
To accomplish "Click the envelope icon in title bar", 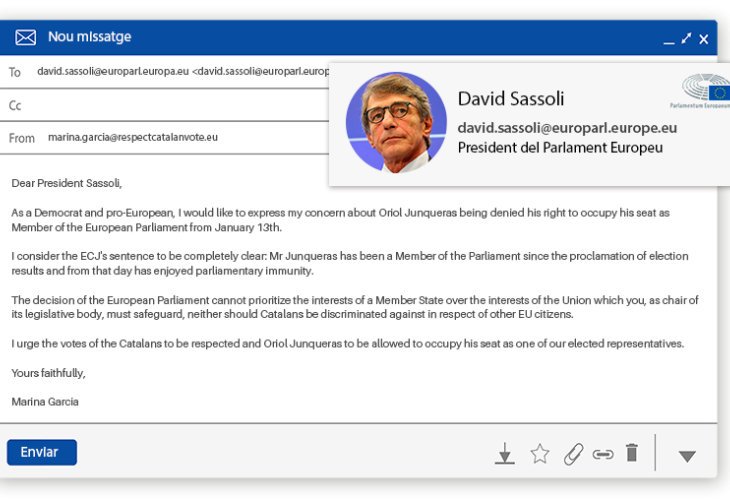I will [25, 38].
